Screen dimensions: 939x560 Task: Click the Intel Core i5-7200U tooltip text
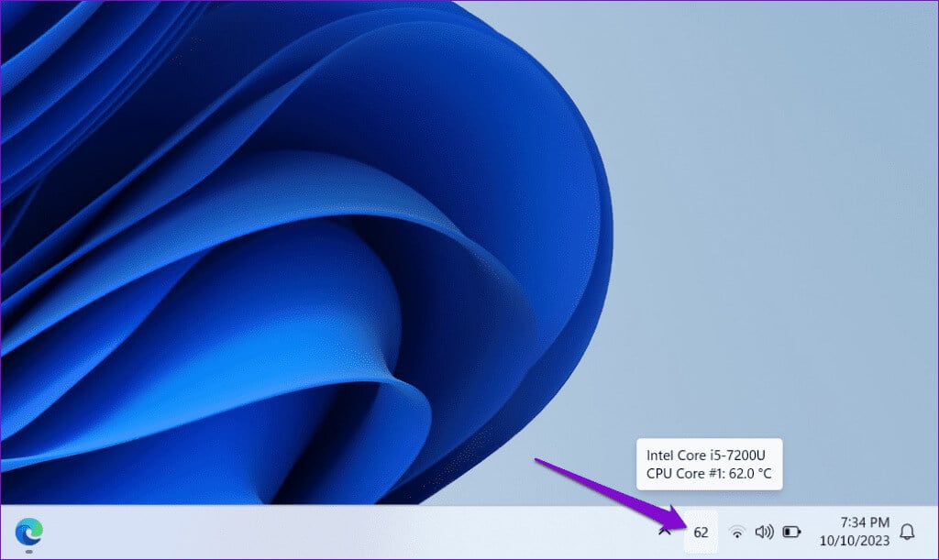[x=705, y=456]
